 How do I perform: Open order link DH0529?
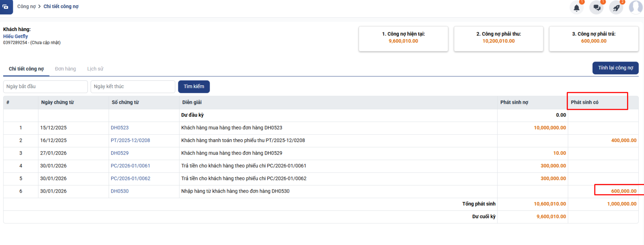click(120, 153)
